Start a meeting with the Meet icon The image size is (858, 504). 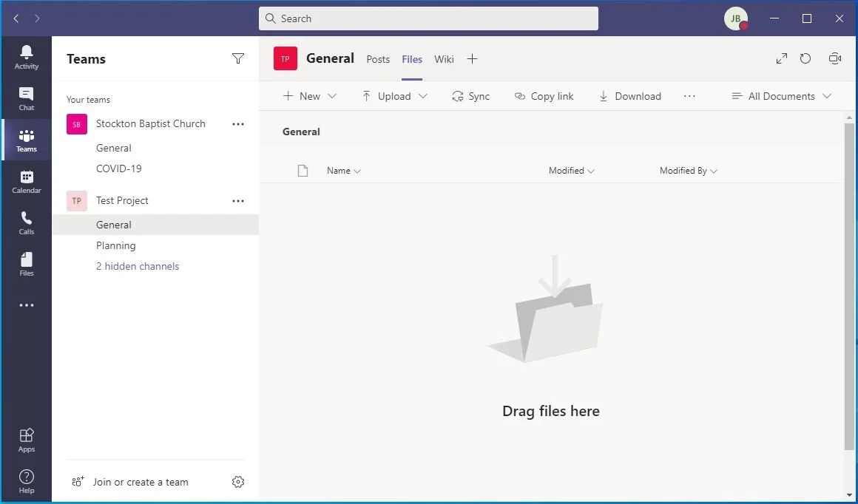point(835,58)
